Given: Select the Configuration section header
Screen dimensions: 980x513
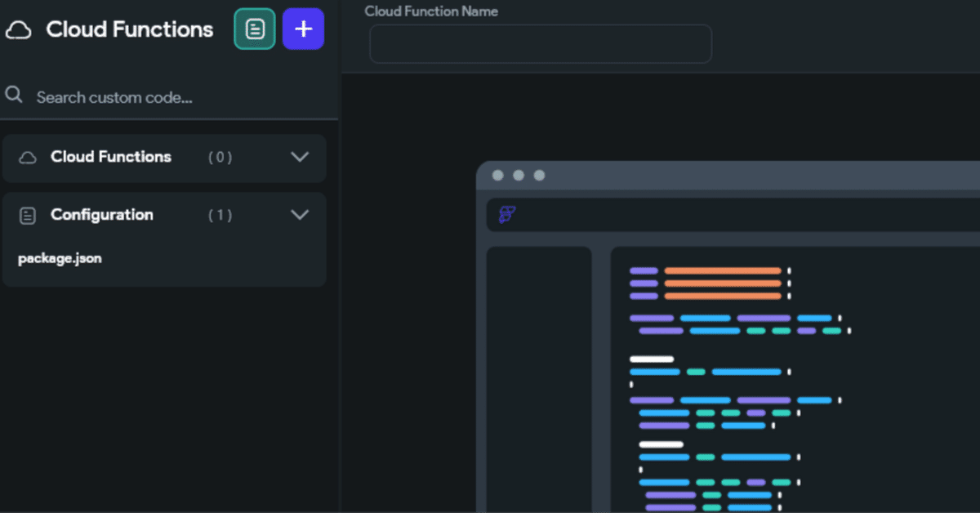Looking at the screenshot, I should (102, 215).
